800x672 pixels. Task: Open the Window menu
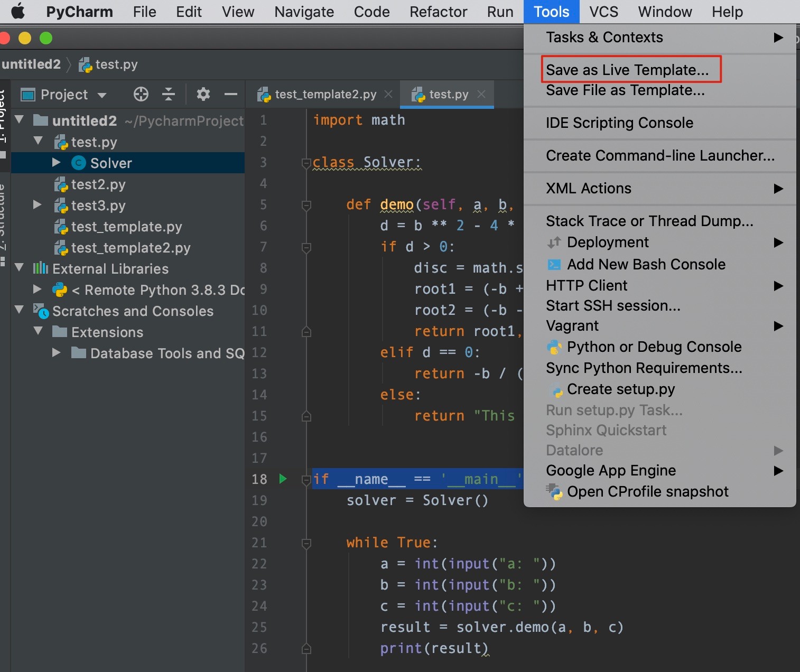click(x=665, y=12)
